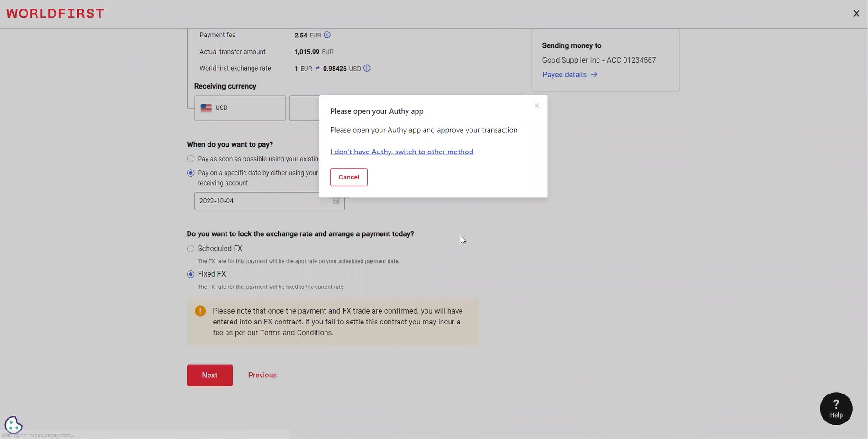Viewport: 868px width, 439px height.
Task: Open the cookie settings icon at bottom left
Action: pos(13,424)
